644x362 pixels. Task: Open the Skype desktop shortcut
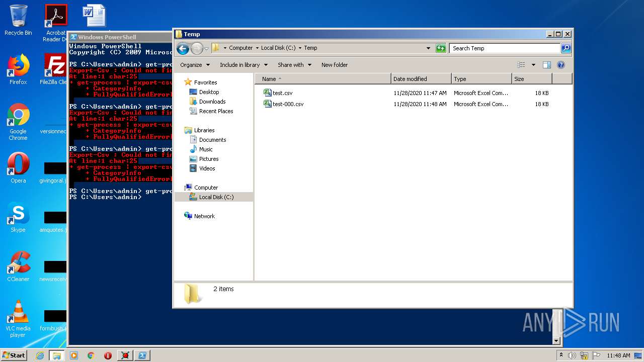pyautogui.click(x=18, y=217)
